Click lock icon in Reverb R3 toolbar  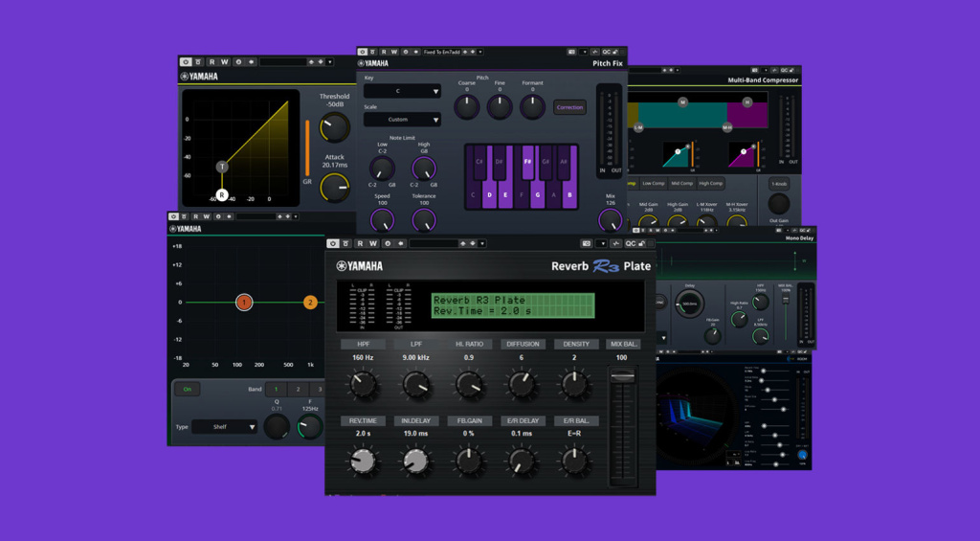click(642, 243)
